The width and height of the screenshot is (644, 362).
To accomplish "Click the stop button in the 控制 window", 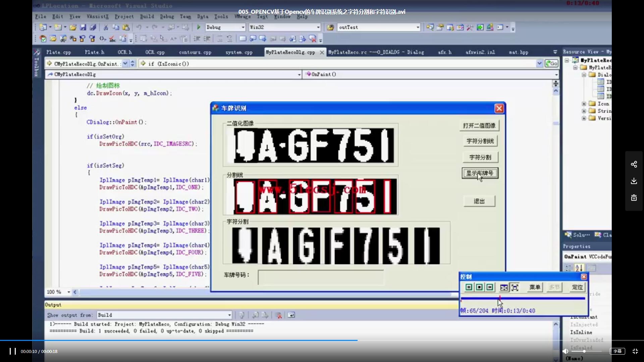I will pos(479,287).
